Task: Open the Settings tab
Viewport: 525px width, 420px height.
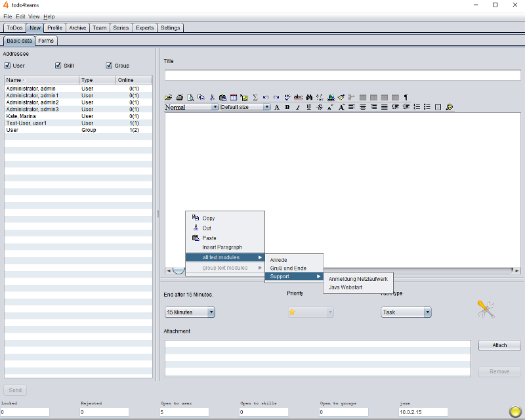Action: pos(170,28)
